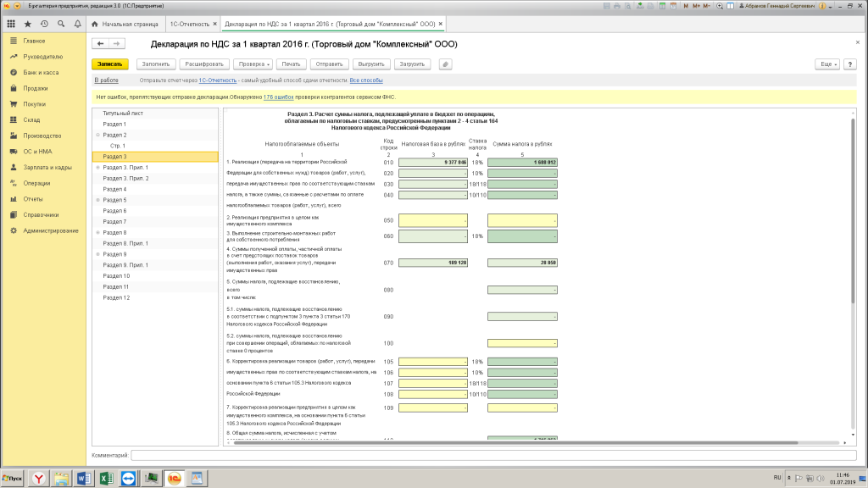Screen dimensions: 868x488
Task: Go back with the left arrow
Action: [100, 44]
